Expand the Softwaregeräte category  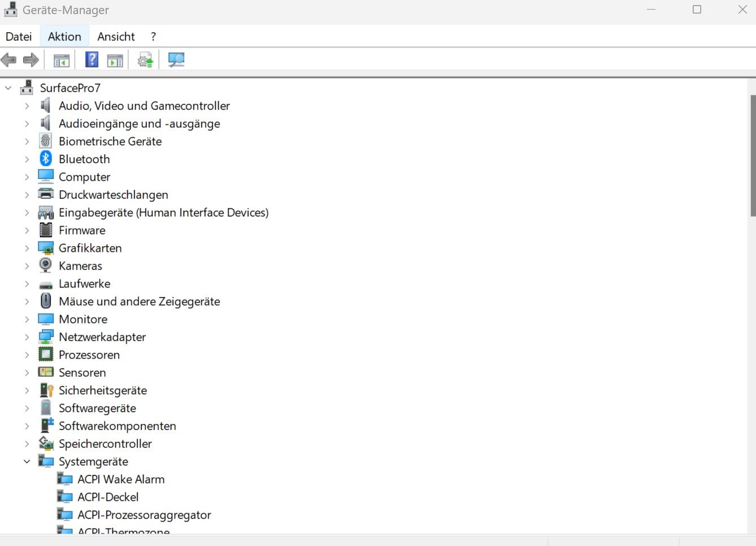tap(27, 408)
